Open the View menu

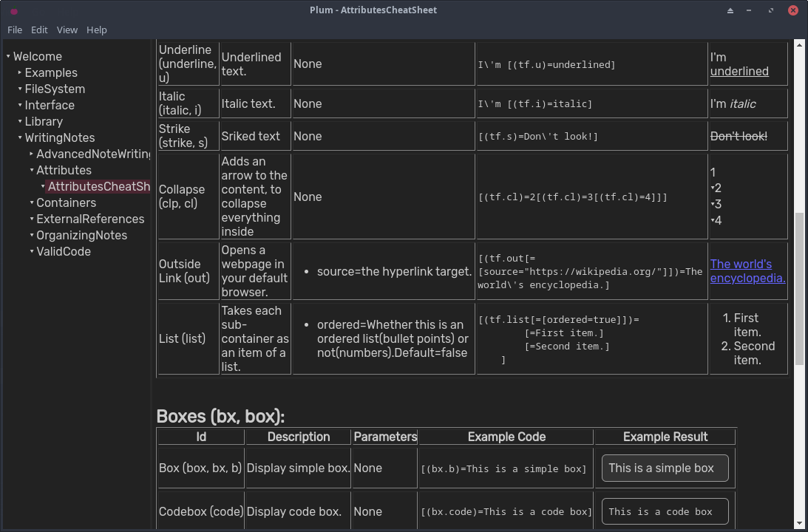click(67, 30)
